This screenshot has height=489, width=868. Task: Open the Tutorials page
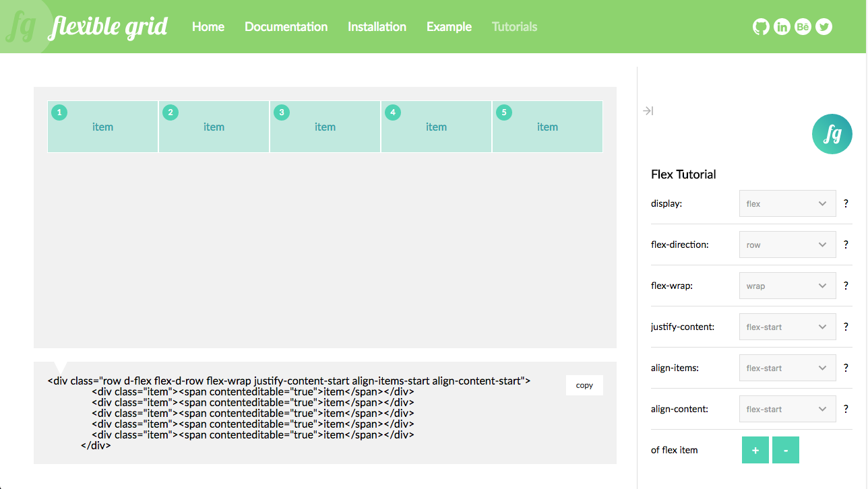(515, 27)
